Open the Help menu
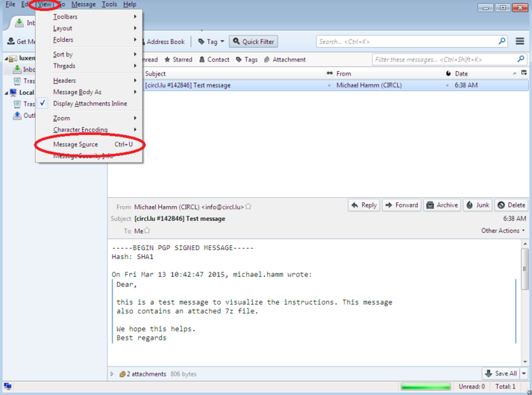The width and height of the screenshot is (532, 395). 129,4
